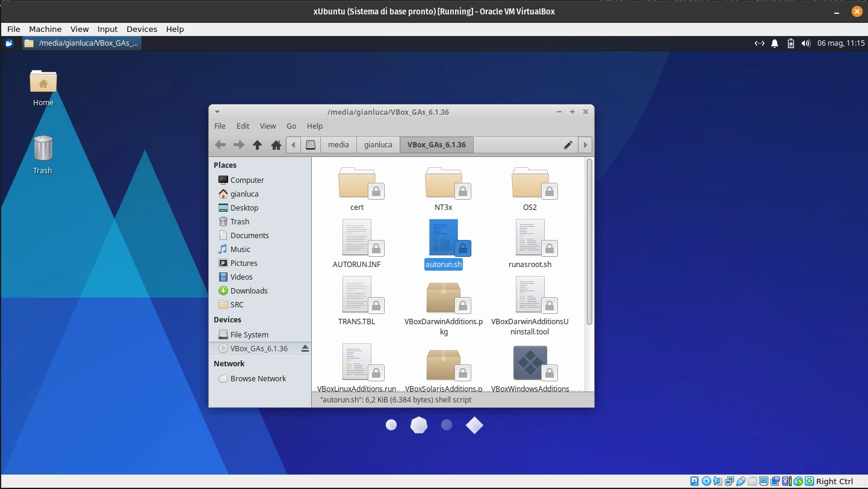This screenshot has height=489, width=868.
Task: Click VirtualBox audio status icon
Action: click(718, 481)
